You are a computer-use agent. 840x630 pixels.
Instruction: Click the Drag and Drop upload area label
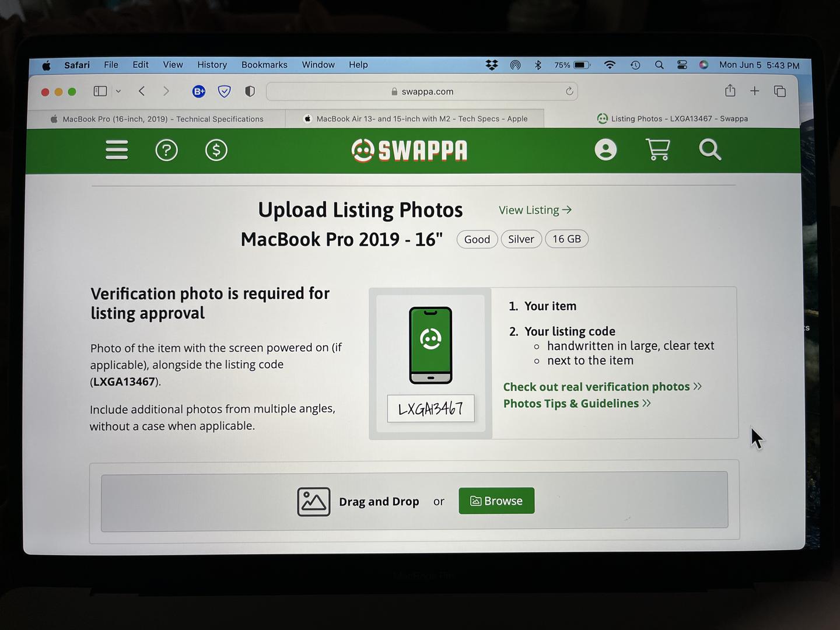tap(379, 502)
